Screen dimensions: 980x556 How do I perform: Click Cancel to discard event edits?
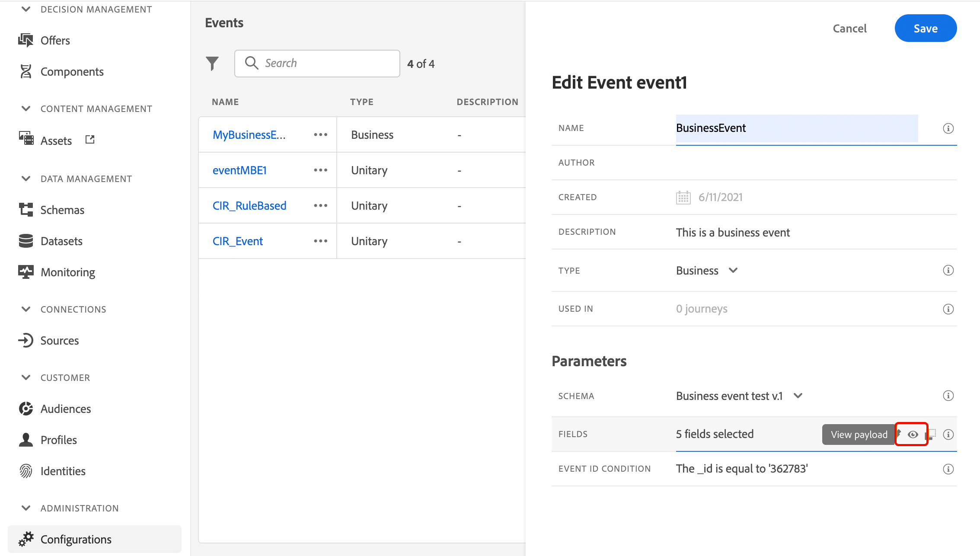849,29
